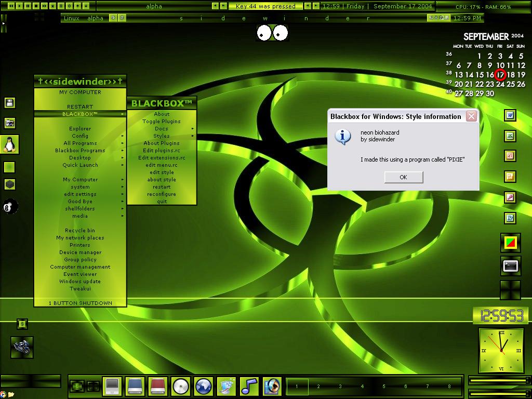532x399 pixels.
Task: Click the folder icon in bottom-left tray
Action: coord(11,394)
